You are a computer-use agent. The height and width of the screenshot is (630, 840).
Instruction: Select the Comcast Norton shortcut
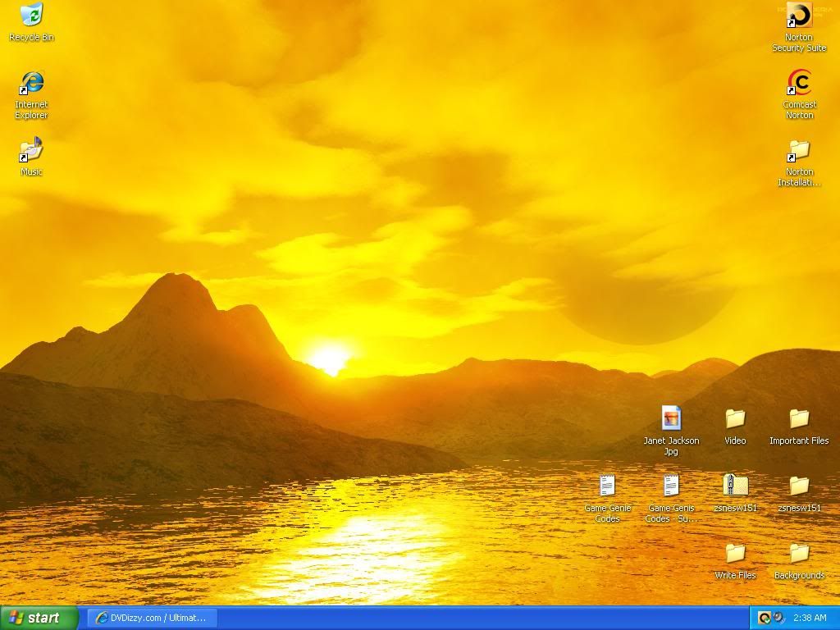point(799,83)
